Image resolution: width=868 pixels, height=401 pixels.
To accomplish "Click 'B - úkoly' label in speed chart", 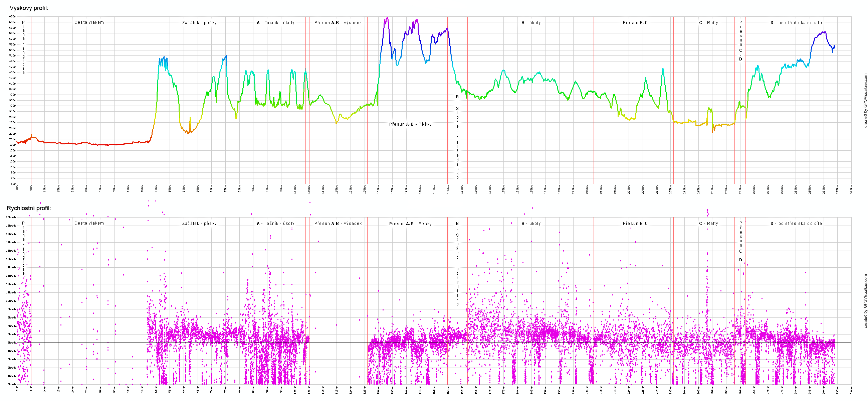I will click(531, 223).
